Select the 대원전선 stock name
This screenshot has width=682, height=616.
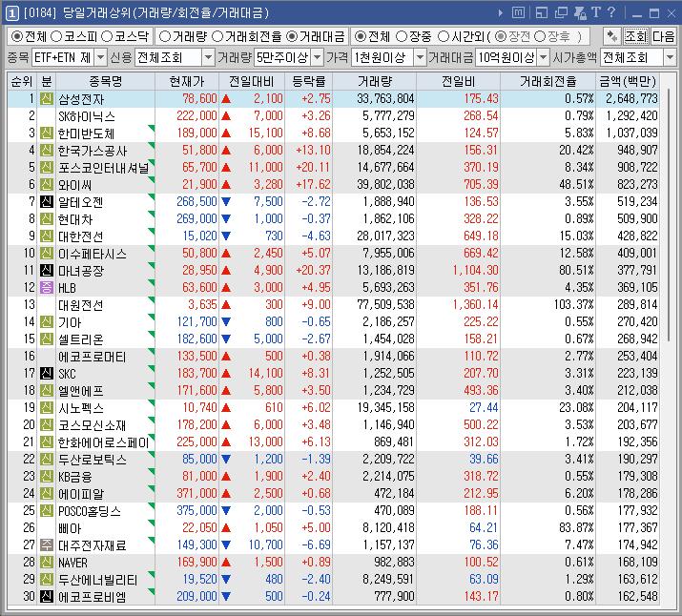(x=81, y=305)
